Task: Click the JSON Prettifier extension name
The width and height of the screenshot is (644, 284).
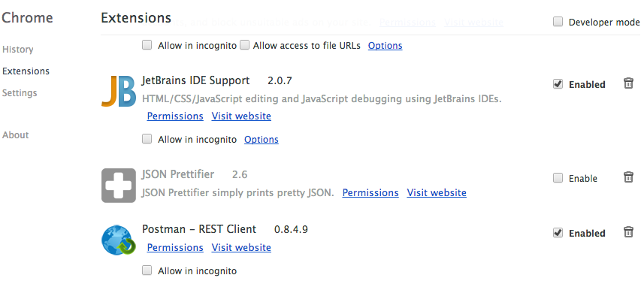Action: pos(178,174)
